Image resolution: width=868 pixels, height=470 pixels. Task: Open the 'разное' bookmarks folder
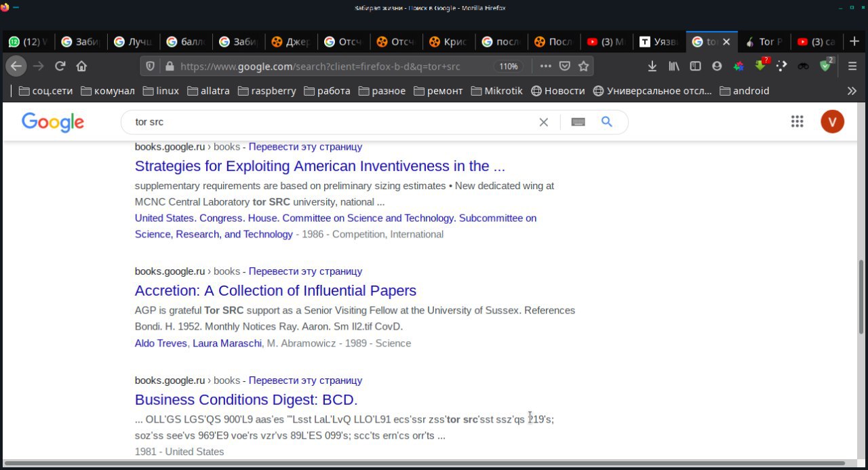tap(382, 90)
